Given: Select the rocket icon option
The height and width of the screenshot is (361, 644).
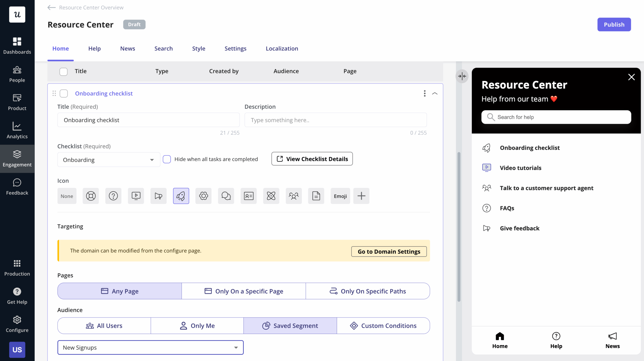Looking at the screenshot, I should click(x=181, y=196).
